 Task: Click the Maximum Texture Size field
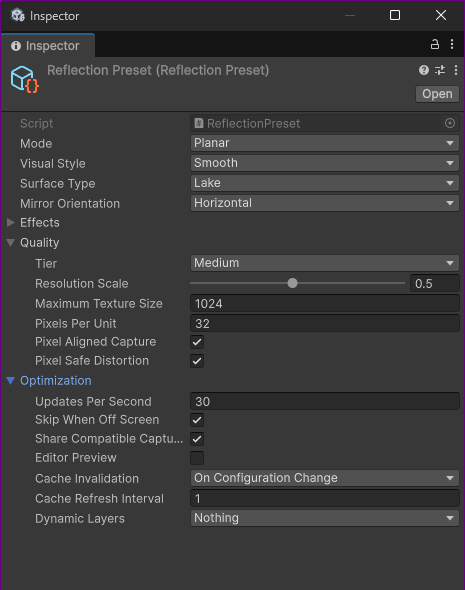point(325,303)
